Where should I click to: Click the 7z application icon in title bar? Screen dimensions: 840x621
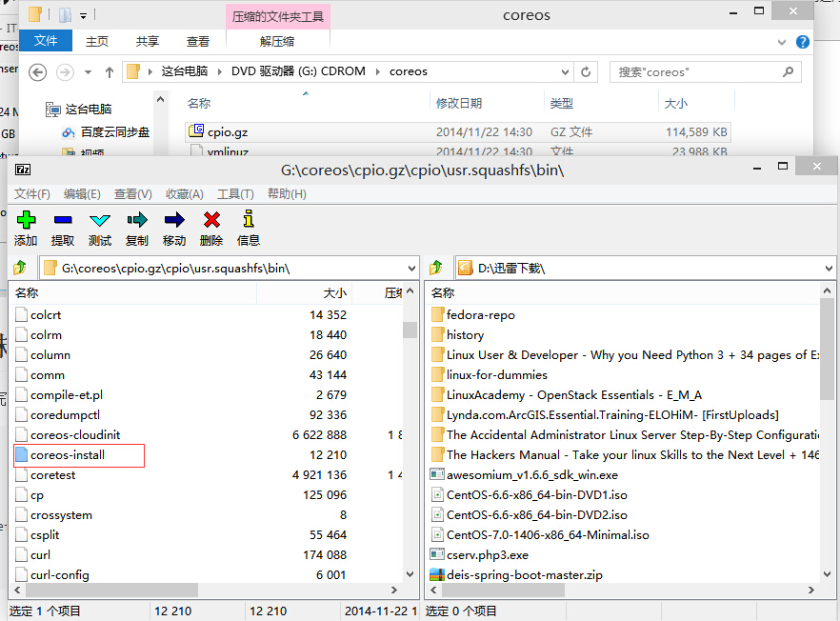pos(23,170)
